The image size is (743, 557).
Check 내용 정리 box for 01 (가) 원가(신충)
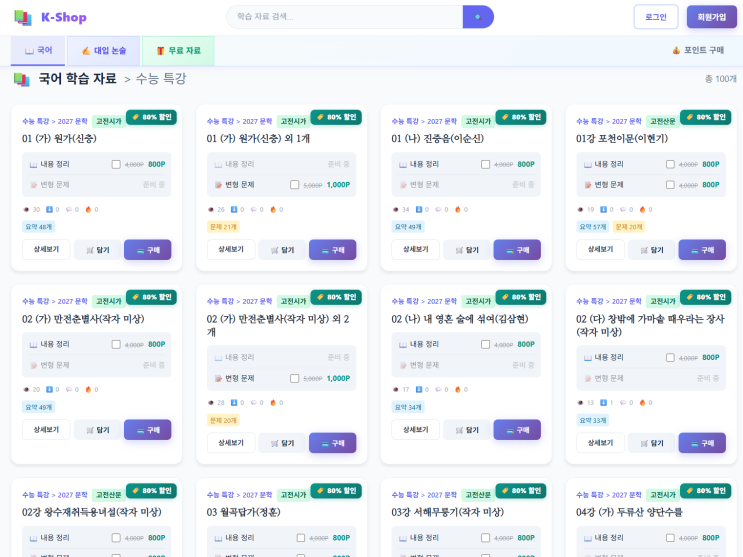pyautogui.click(x=116, y=164)
